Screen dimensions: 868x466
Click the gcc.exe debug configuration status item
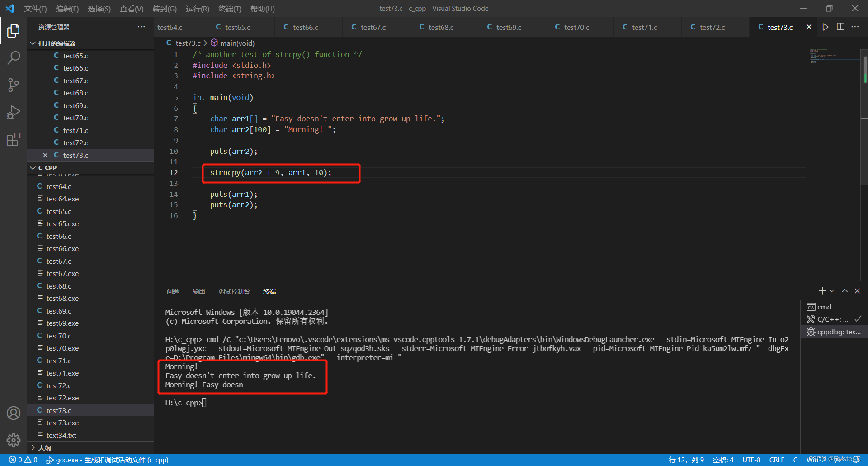point(108,460)
